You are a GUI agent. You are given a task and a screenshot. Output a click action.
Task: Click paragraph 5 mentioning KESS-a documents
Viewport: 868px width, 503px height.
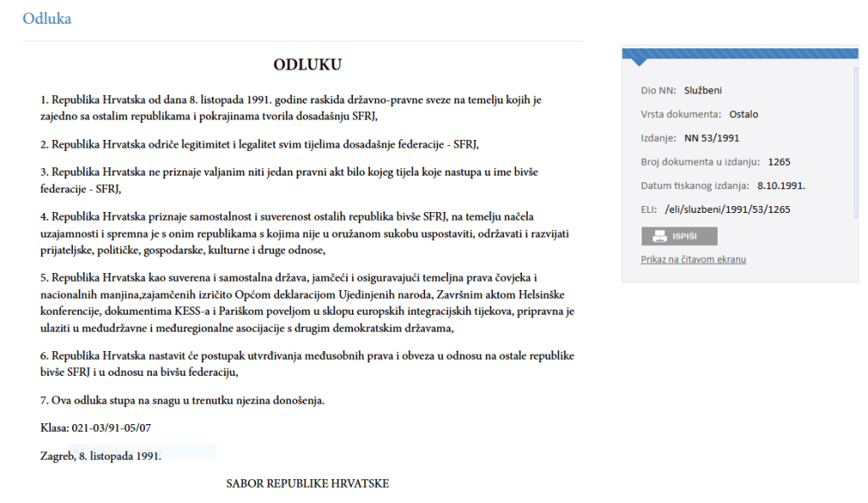(305, 303)
